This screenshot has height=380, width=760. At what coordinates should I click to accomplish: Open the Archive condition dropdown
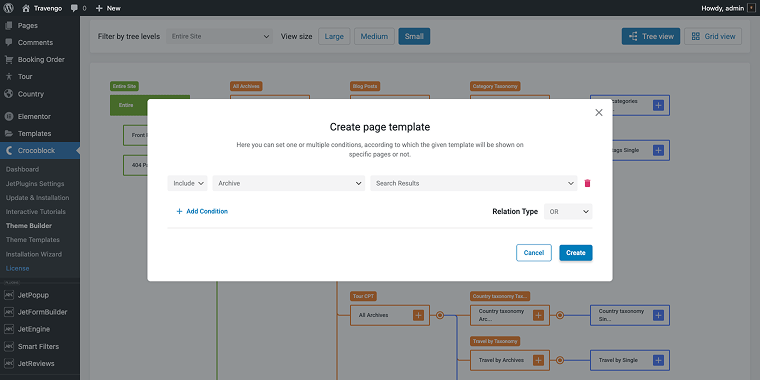point(288,183)
